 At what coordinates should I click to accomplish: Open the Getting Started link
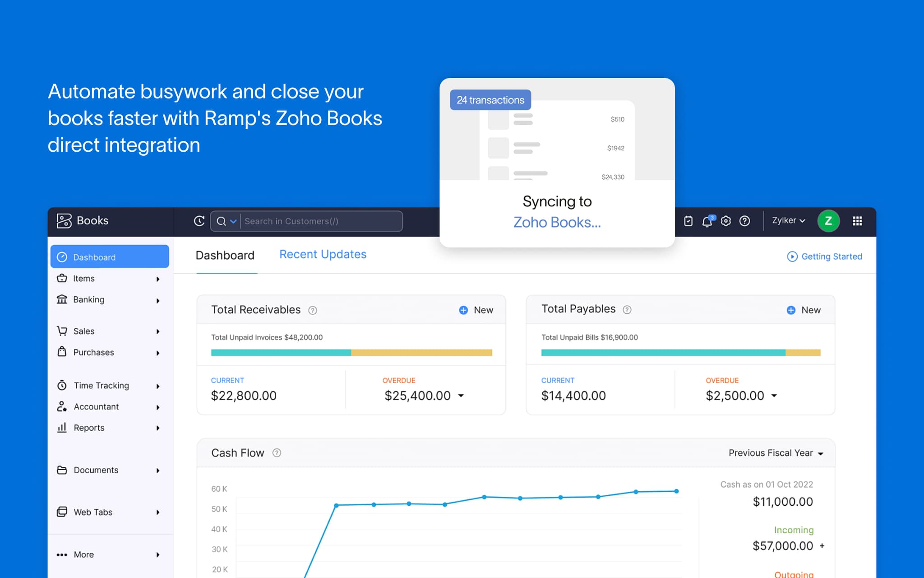point(824,256)
